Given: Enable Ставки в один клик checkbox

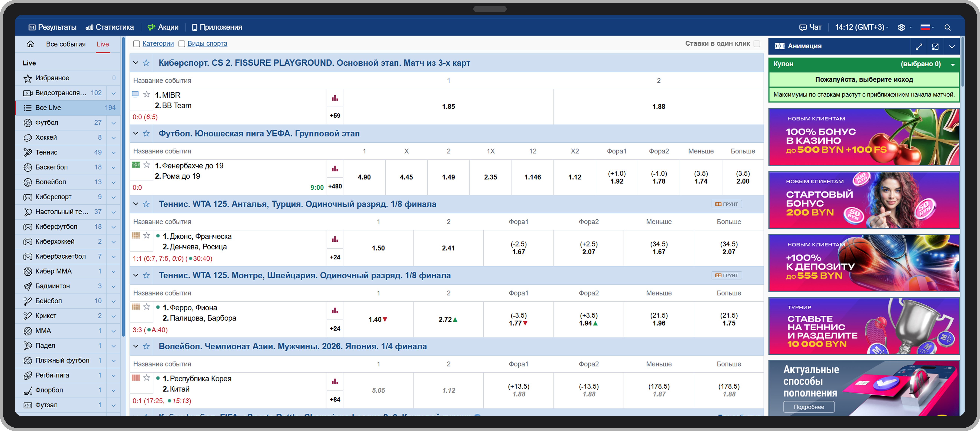Looking at the screenshot, I should coord(757,44).
